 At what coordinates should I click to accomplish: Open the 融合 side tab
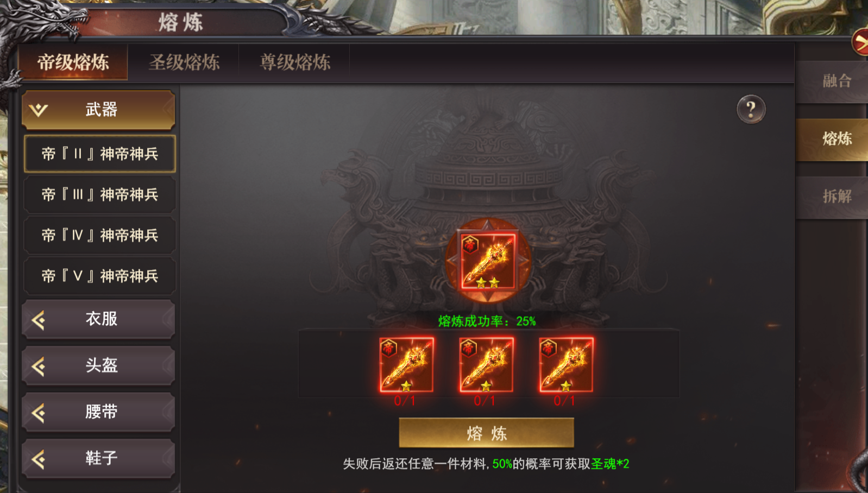tap(835, 81)
